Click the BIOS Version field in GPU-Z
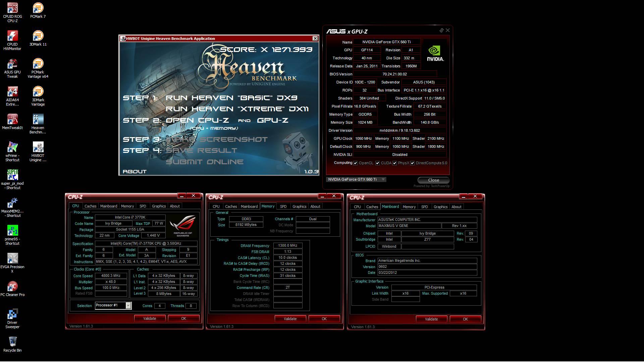The width and height of the screenshot is (644, 362). [x=395, y=74]
